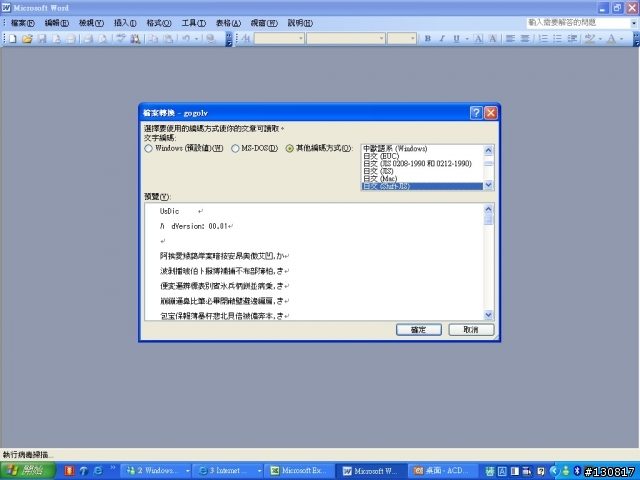Click the Open folder toolbar icon
Viewport: 640px width, 480px height.
coord(27,39)
